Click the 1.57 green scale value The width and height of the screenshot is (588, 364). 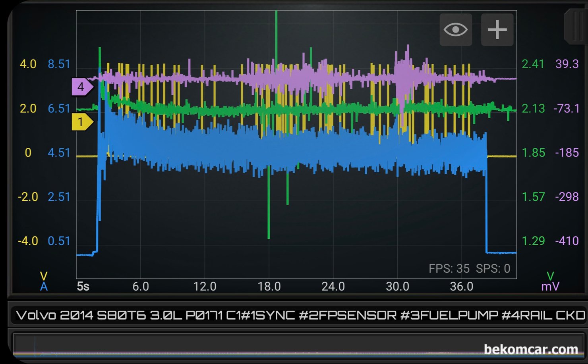[x=533, y=197]
